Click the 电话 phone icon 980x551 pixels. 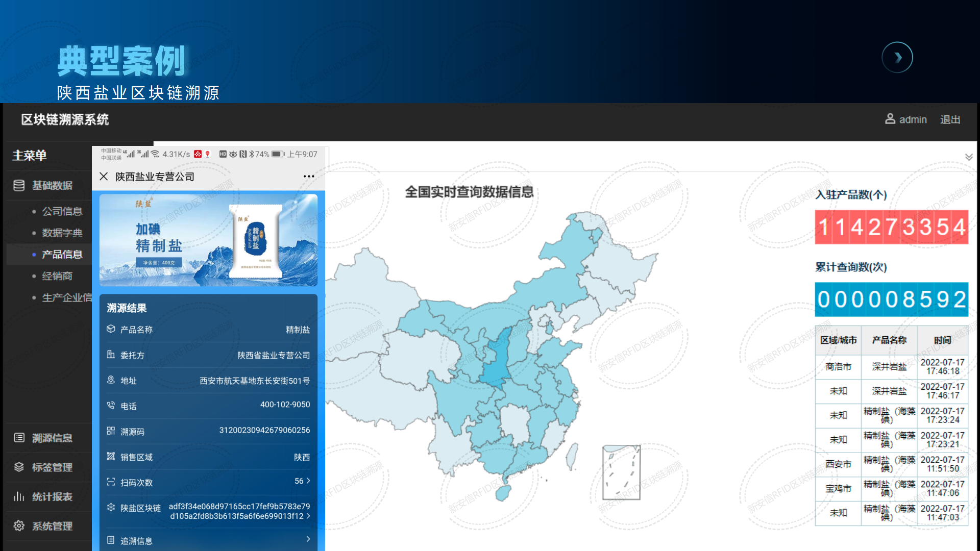coord(111,406)
